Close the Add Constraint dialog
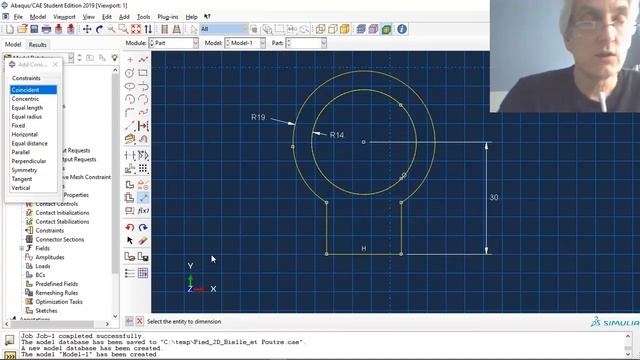 click(55, 64)
